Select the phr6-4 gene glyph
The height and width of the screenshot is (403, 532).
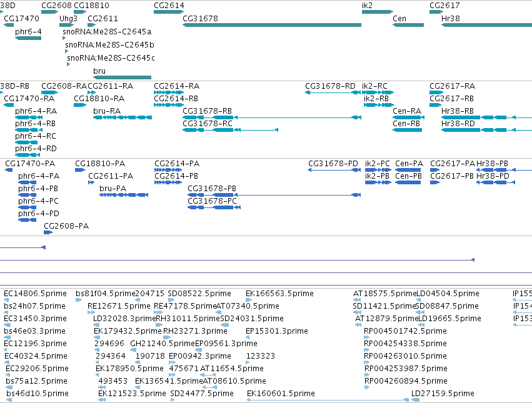(x=28, y=38)
